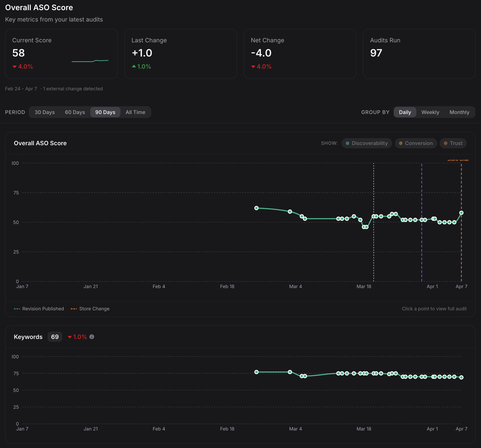
Task: Click the Current Score 4.0% decrease indicator
Action: (23, 66)
